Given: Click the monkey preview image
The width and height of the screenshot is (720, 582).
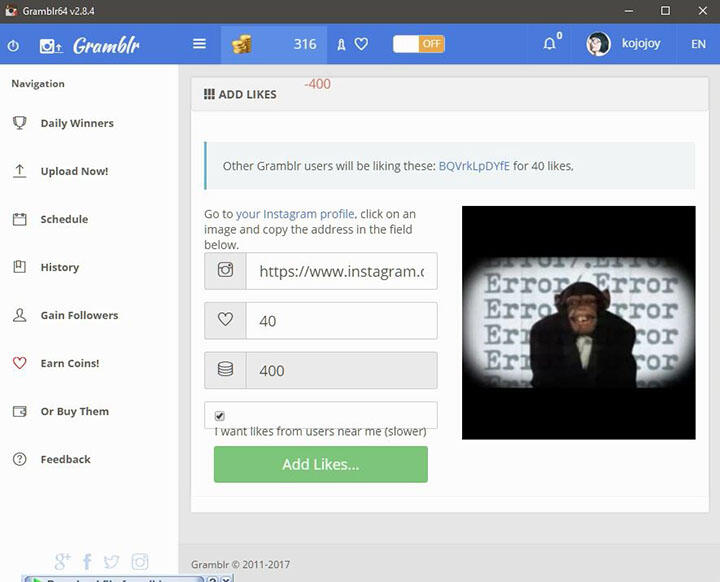Looking at the screenshot, I should (579, 322).
